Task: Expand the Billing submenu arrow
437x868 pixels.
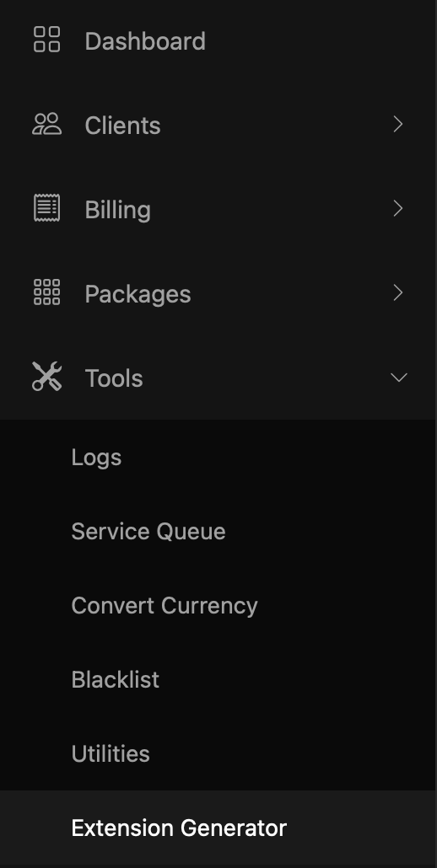Action: coord(397,208)
